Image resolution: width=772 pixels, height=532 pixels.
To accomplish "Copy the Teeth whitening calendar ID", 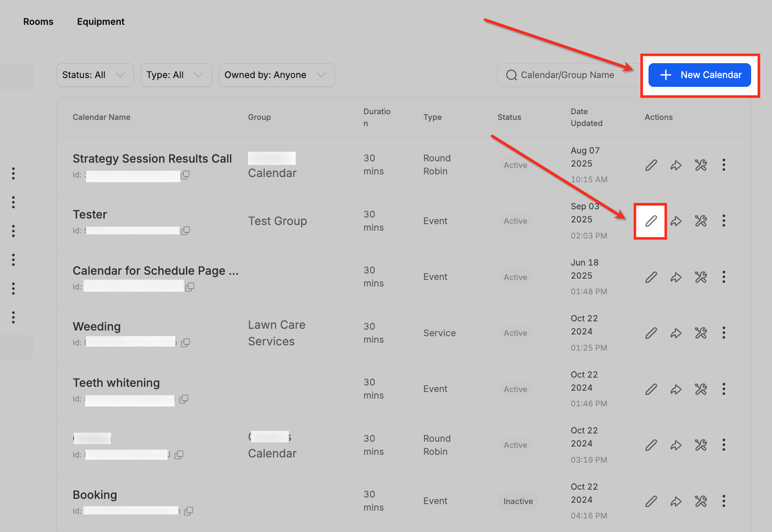I will 184,399.
